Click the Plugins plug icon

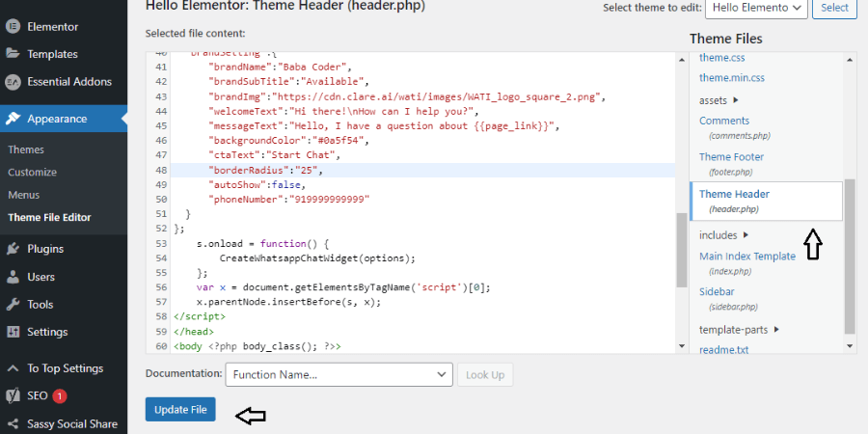pyautogui.click(x=13, y=249)
